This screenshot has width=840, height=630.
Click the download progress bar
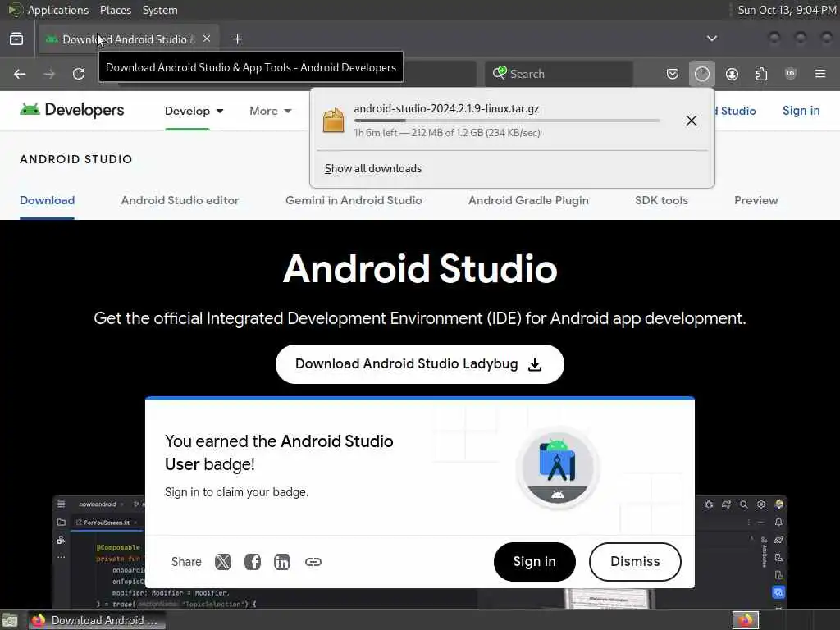click(507, 121)
